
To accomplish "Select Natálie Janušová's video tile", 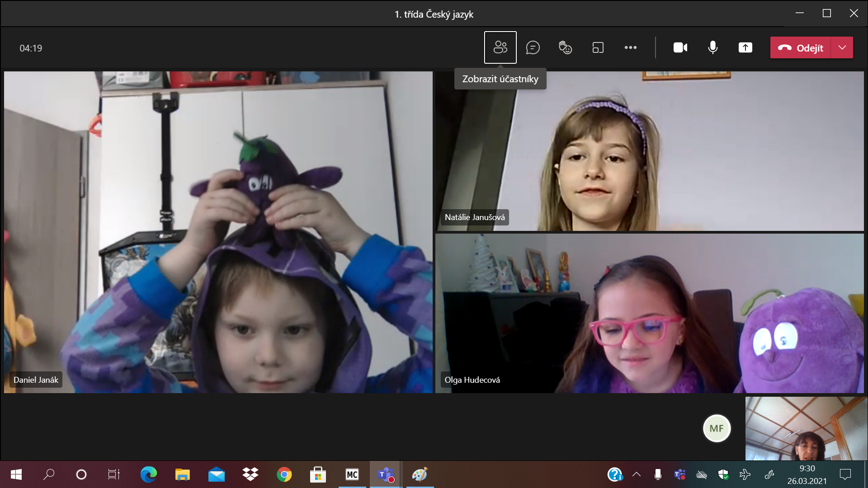I will 649,151.
